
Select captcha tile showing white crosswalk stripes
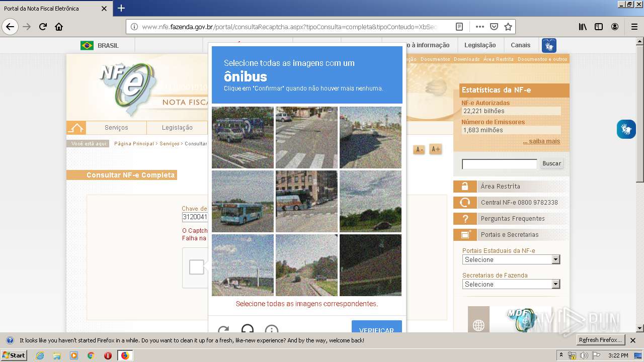pos(306,137)
